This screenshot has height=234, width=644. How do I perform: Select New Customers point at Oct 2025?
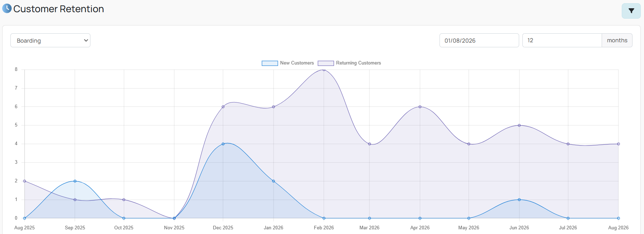click(124, 218)
